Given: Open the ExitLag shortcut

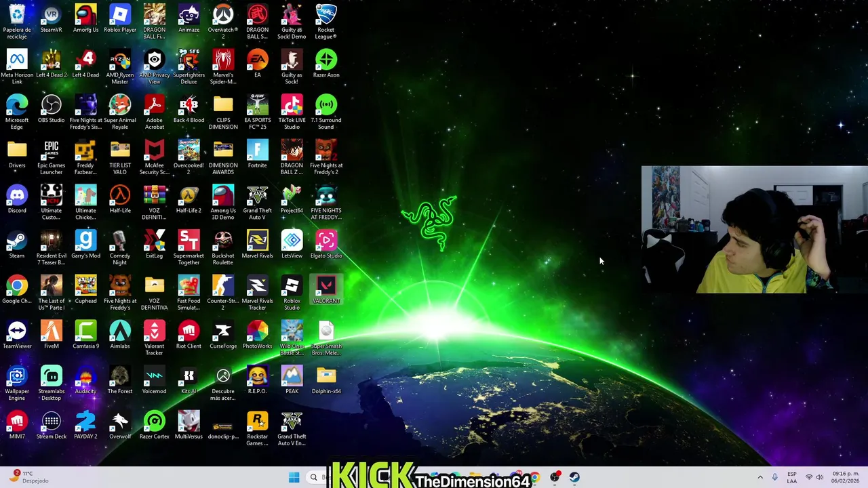Looking at the screenshot, I should click(x=155, y=245).
